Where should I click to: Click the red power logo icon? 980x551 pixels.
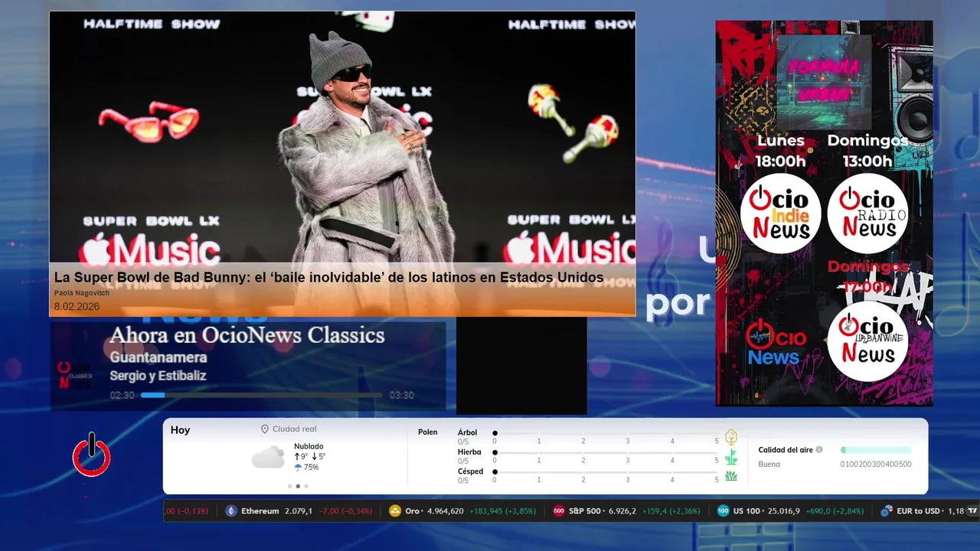tap(92, 455)
